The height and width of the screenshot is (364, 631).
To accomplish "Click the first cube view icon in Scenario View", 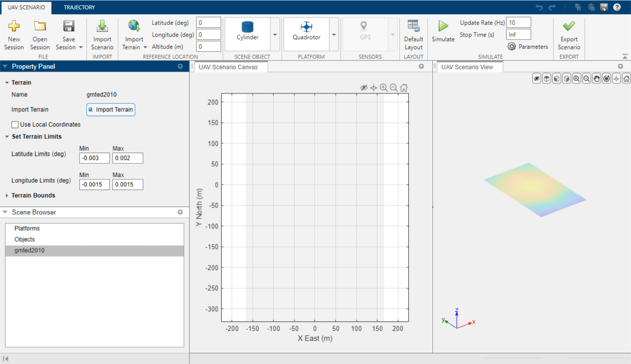I will [546, 79].
